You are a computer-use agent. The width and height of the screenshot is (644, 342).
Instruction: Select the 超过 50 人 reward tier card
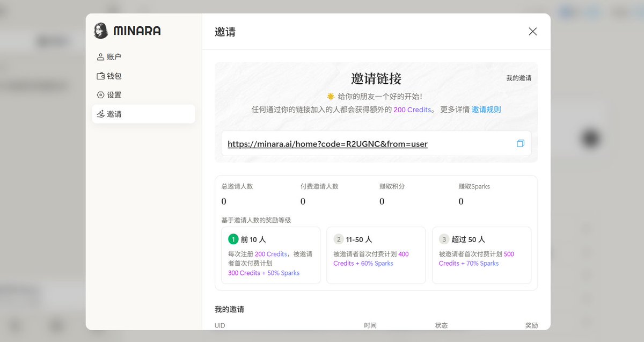click(481, 255)
